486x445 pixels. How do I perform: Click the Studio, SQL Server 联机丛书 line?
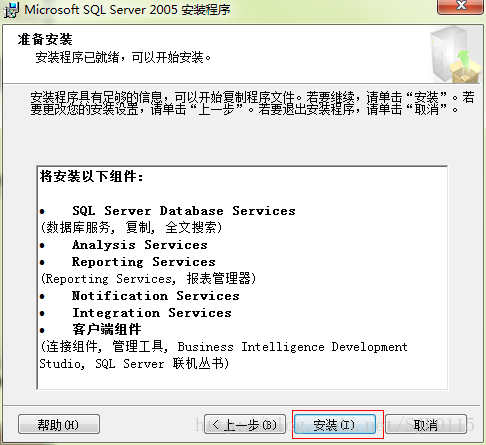(134, 364)
